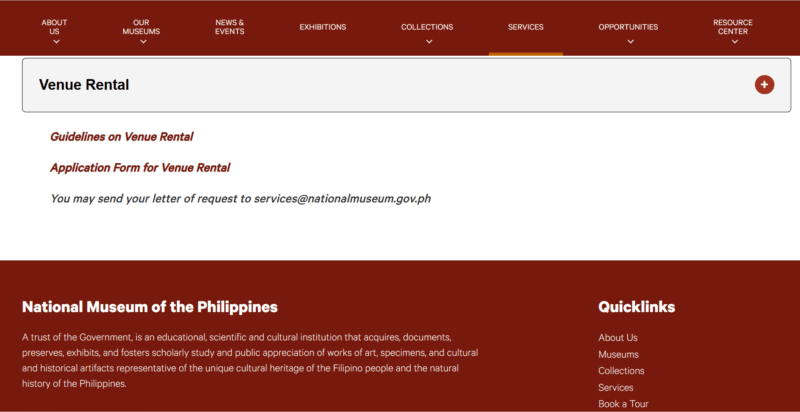Click National Museum of the Philippines heading
Image resolution: width=800 pixels, height=412 pixels.
[x=149, y=307]
